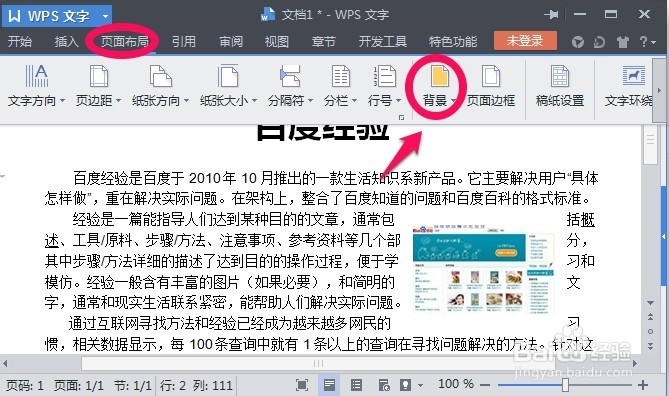
Task: Select the 页面布局 tab
Action: [125, 41]
